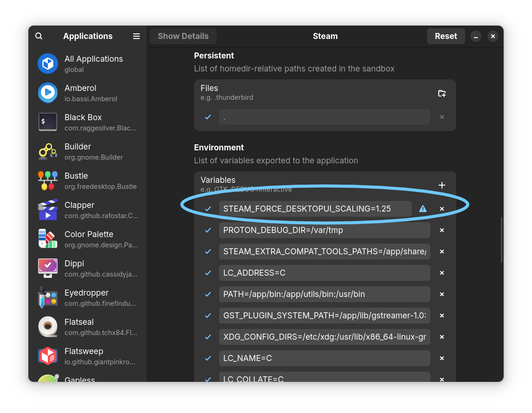Select 'Color Palette' name in list
Image resolution: width=532 pixels, height=413 pixels.
coord(89,234)
